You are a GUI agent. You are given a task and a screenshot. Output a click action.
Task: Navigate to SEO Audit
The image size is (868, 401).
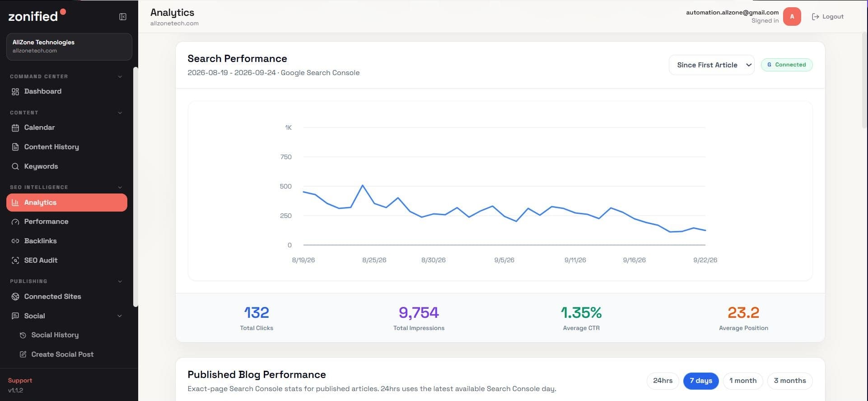(67, 260)
